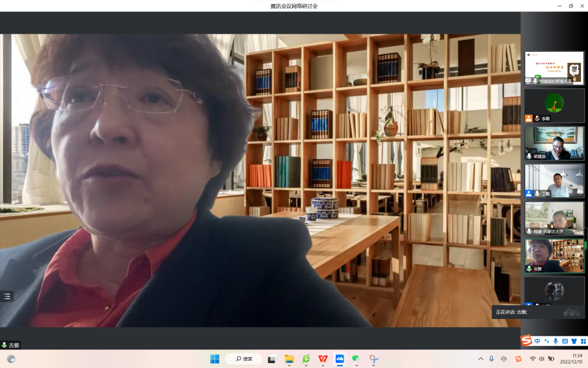Open Tencent Meeting from the taskbar
588x368 pixels.
[340, 359]
